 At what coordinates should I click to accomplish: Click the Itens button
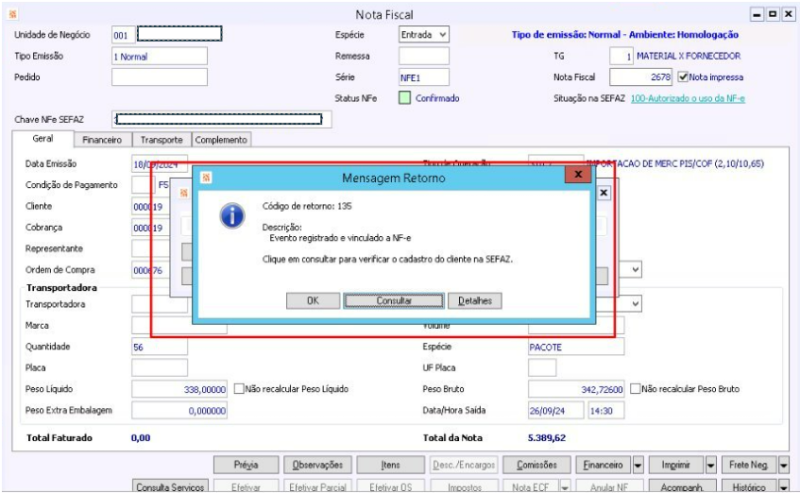click(390, 465)
